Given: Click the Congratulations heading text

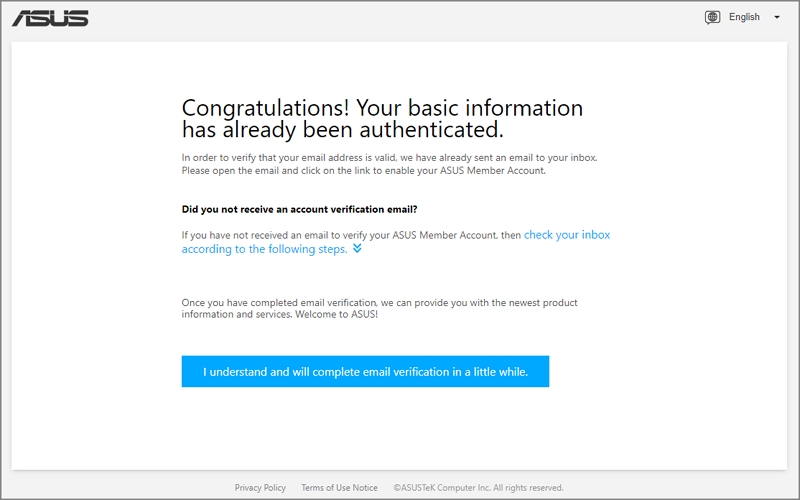Looking at the screenshot, I should (x=382, y=118).
